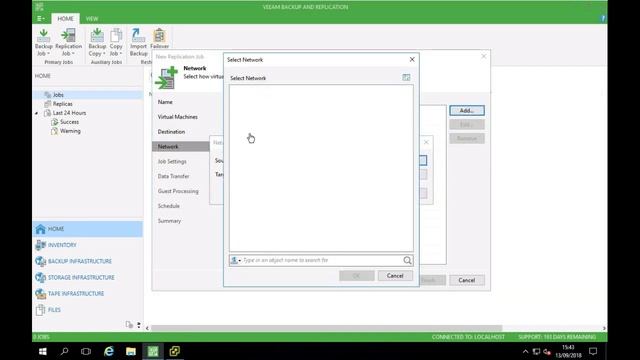Viewport: 640px width, 360px height.
Task: Close the New Replication Job wizard
Action: click(x=484, y=56)
